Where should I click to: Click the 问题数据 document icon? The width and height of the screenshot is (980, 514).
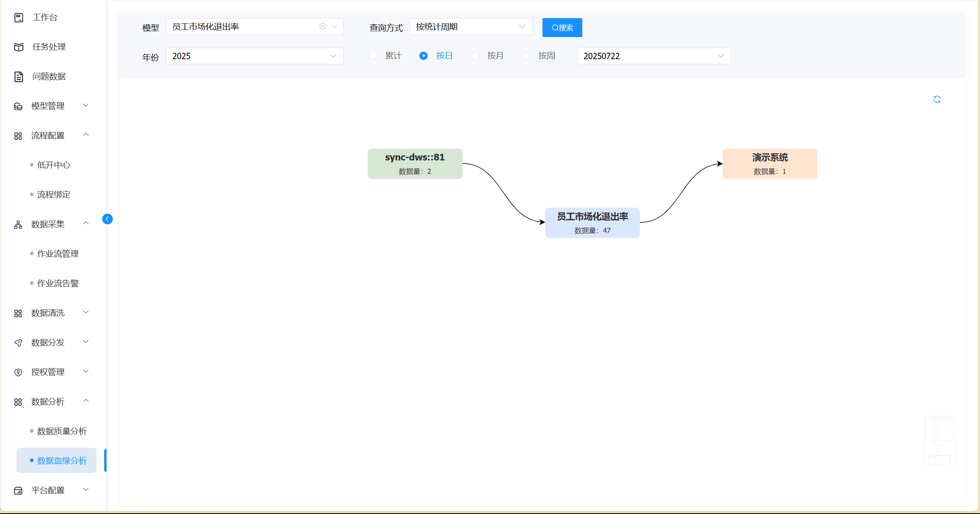pos(19,76)
